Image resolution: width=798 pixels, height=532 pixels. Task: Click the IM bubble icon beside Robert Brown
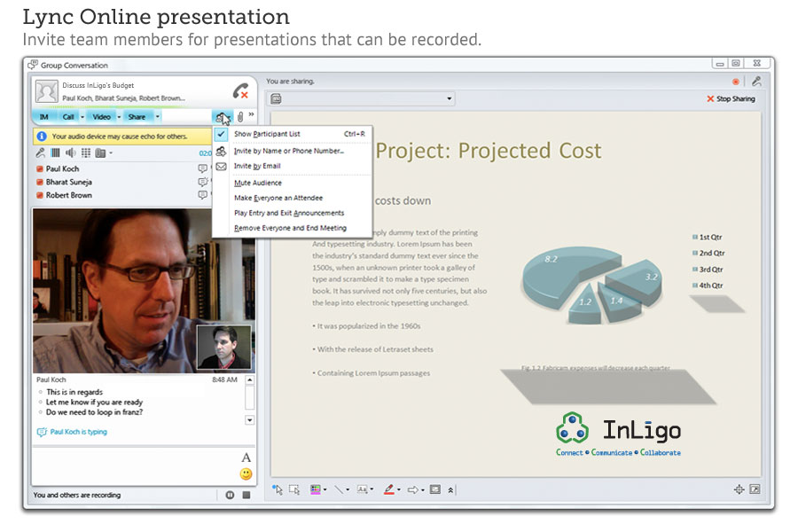(x=202, y=195)
